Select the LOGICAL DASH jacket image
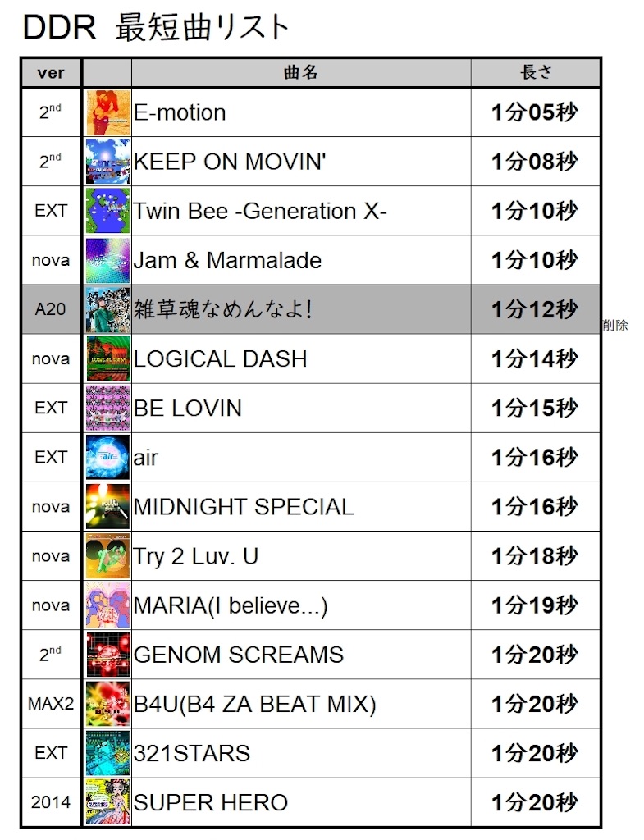Screen dimensions: 644x840 click(107, 359)
